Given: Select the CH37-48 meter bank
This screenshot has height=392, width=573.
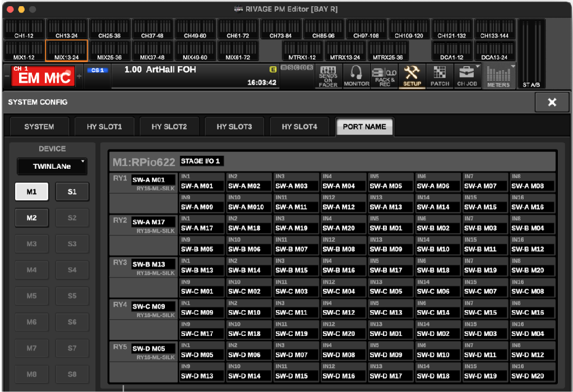Looking at the screenshot, I should click(153, 29).
